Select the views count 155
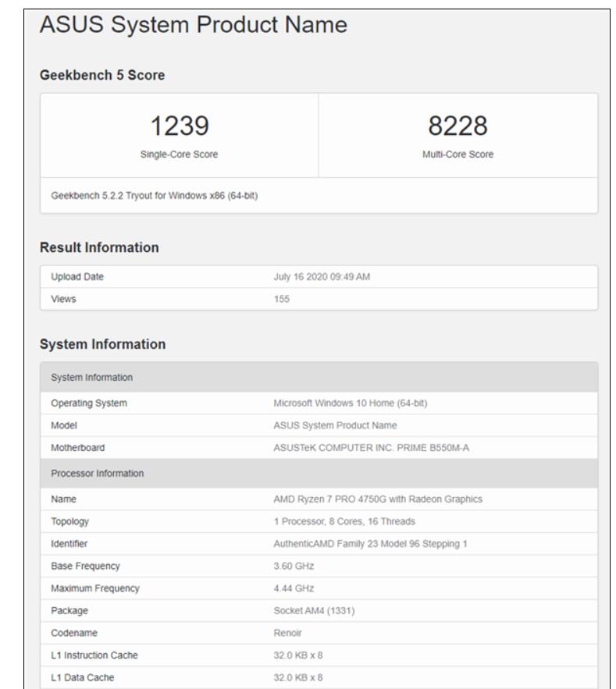Image resolution: width=616 pixels, height=689 pixels. coord(281,299)
